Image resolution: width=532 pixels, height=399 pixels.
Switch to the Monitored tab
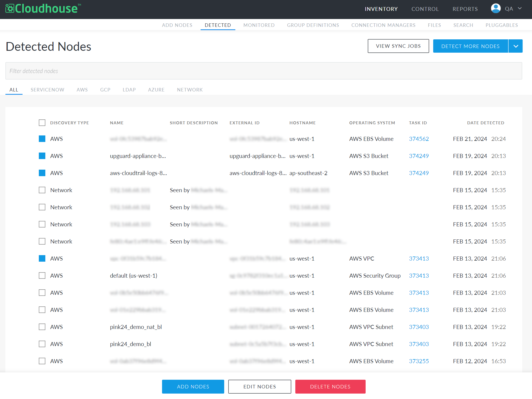[x=259, y=25]
